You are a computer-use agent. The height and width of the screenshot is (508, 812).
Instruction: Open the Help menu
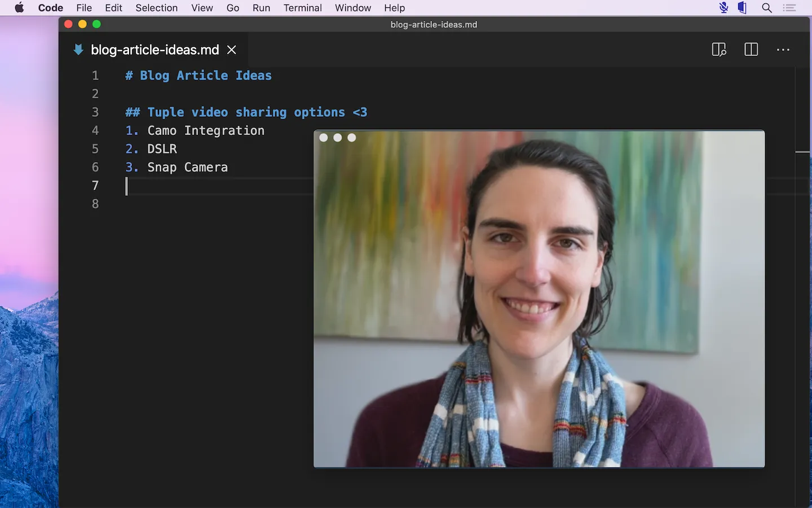click(394, 8)
